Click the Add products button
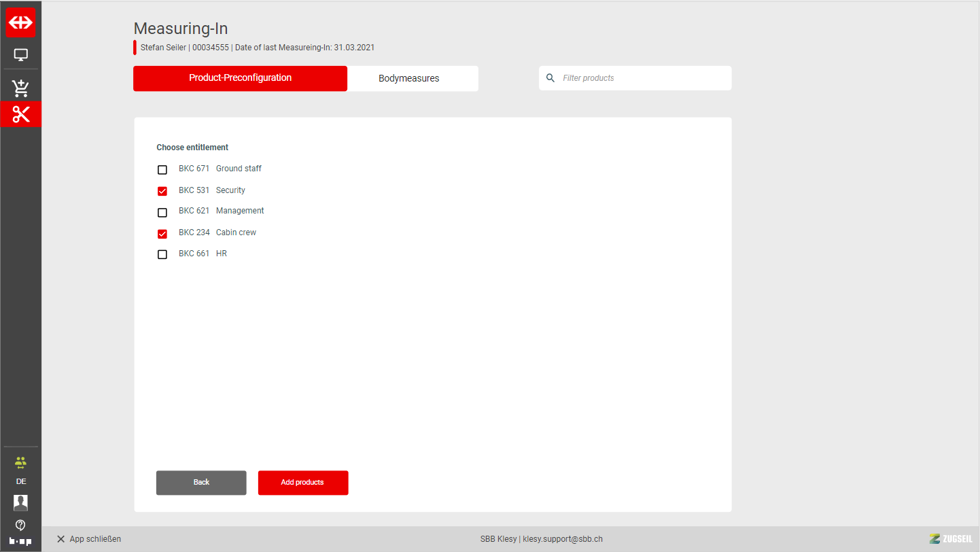Image resolution: width=980 pixels, height=552 pixels. [x=302, y=483]
